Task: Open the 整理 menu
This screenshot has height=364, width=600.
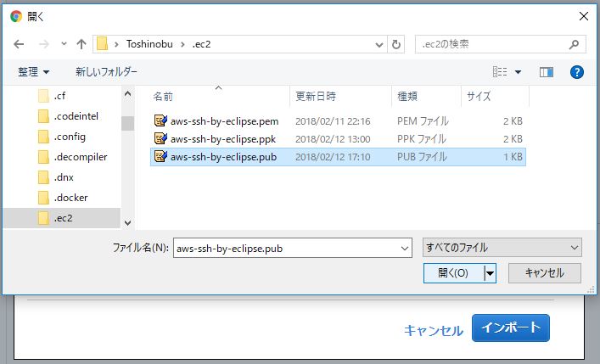Action: (33, 71)
